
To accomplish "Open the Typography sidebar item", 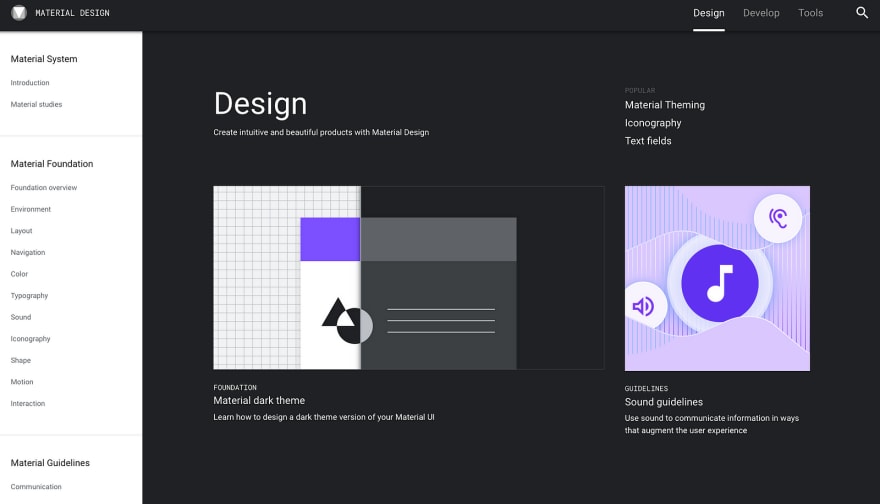I will click(29, 296).
